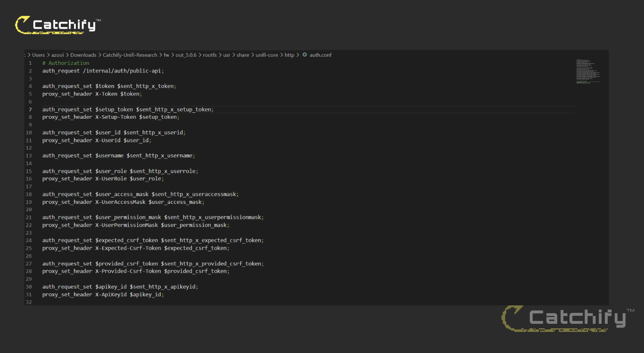Click 'proxy_set_header X-ApiKeyId $apikey_id;' line
Screen dimensions: 644x353
coord(103,295)
